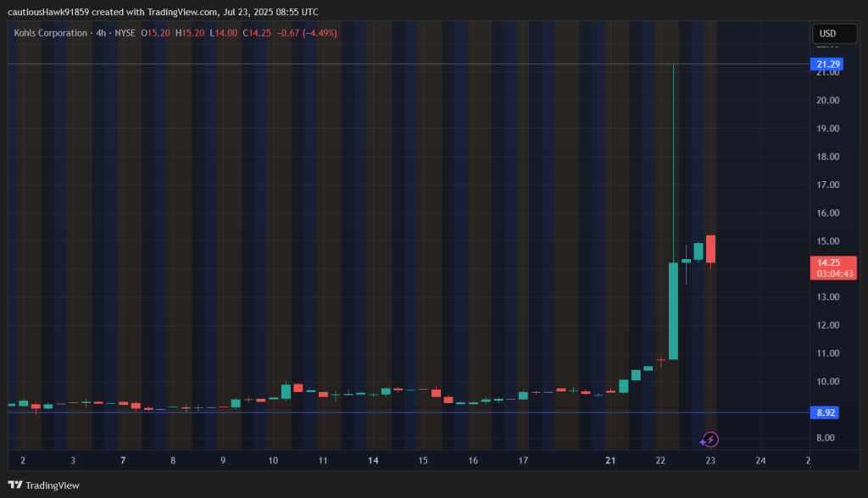Click the tall green candle reaching 21.29
Screen dimensions: 868x498
click(x=673, y=310)
